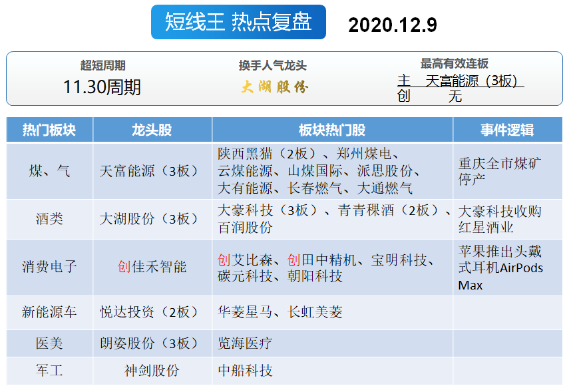Click the 悦达投资（2板） cell
Viewport: 567px width, 392px height.
coord(152,312)
